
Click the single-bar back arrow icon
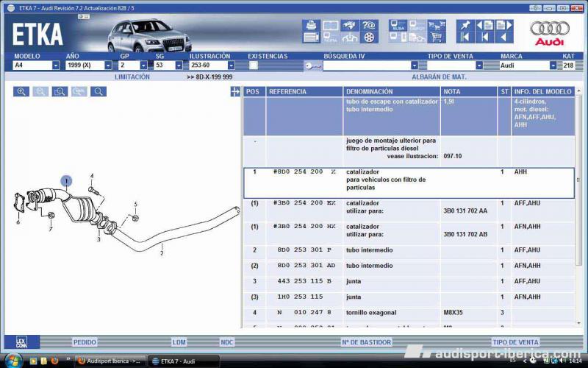484,38
